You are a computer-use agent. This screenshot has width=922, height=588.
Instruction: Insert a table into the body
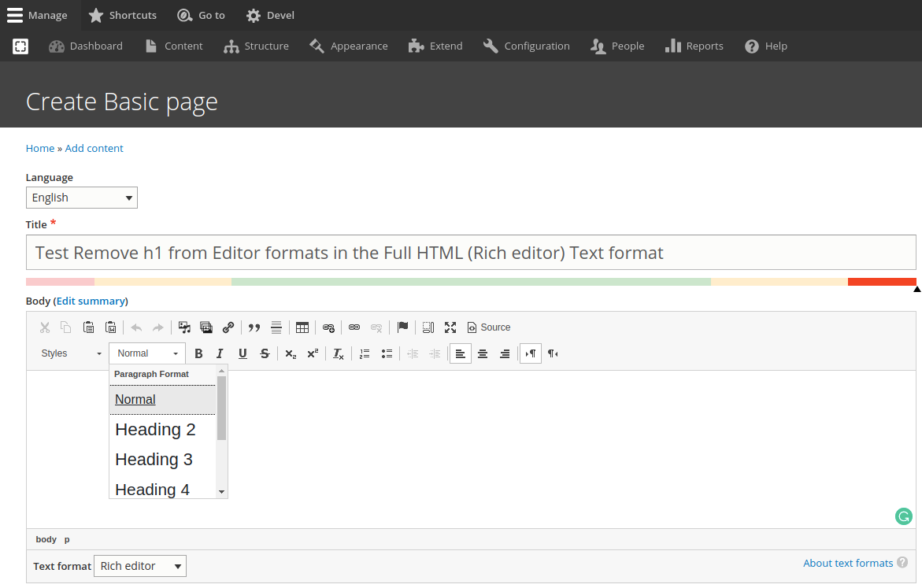[302, 327]
